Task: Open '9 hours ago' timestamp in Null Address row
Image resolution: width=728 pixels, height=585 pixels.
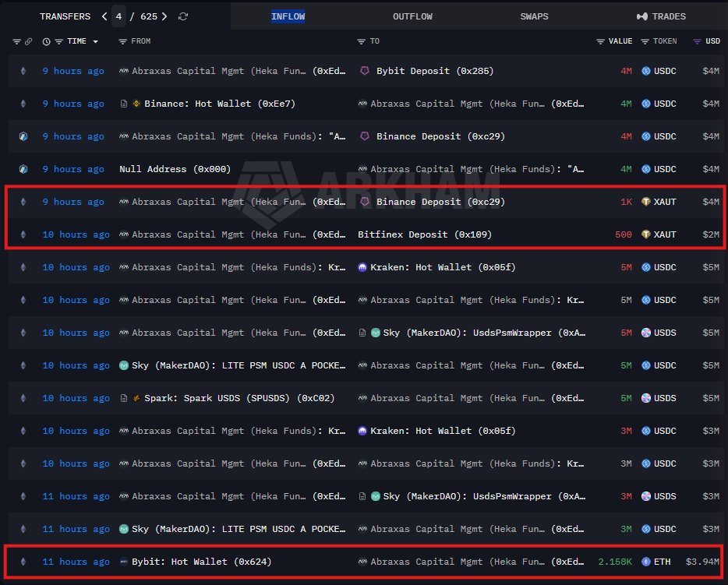Action: point(73,169)
